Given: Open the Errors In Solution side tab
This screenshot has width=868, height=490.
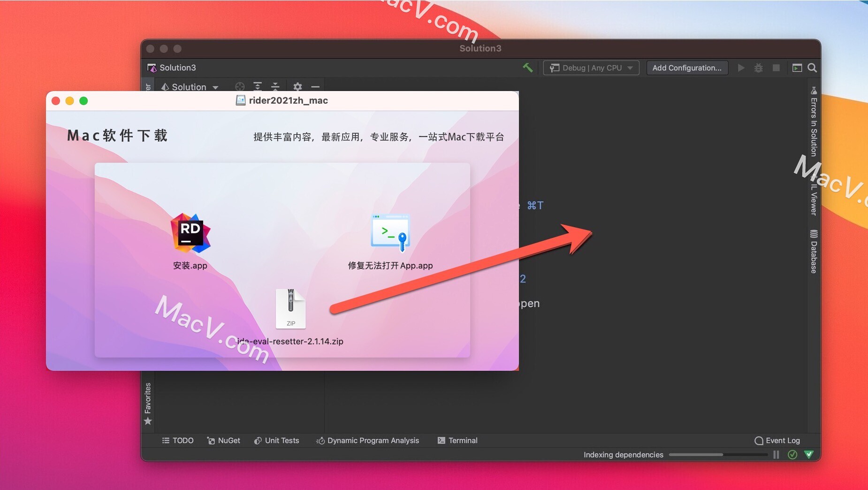Looking at the screenshot, I should pyautogui.click(x=814, y=121).
